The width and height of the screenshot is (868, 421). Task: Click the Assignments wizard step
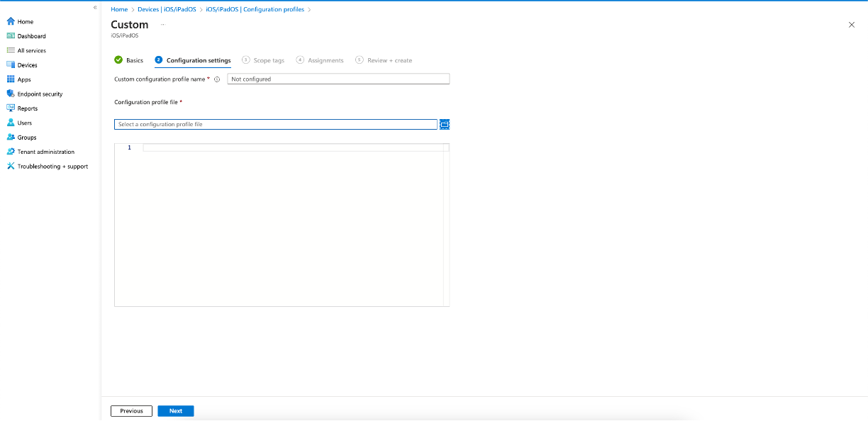click(325, 60)
